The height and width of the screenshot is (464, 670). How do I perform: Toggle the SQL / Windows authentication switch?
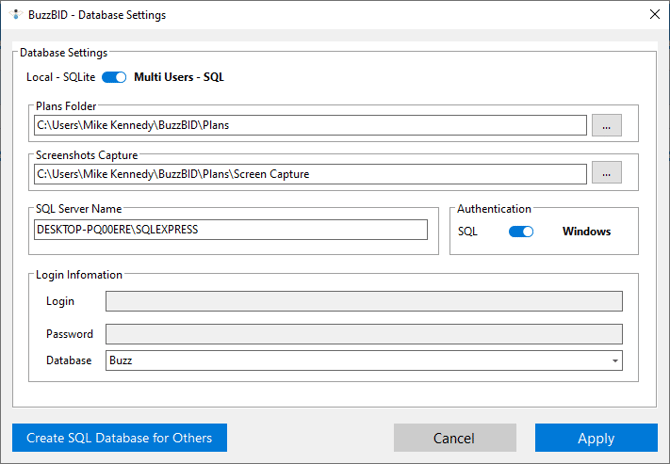point(521,232)
